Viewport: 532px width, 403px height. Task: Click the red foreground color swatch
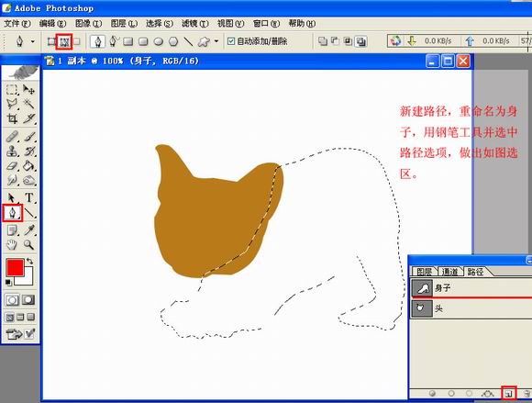[x=15, y=267]
